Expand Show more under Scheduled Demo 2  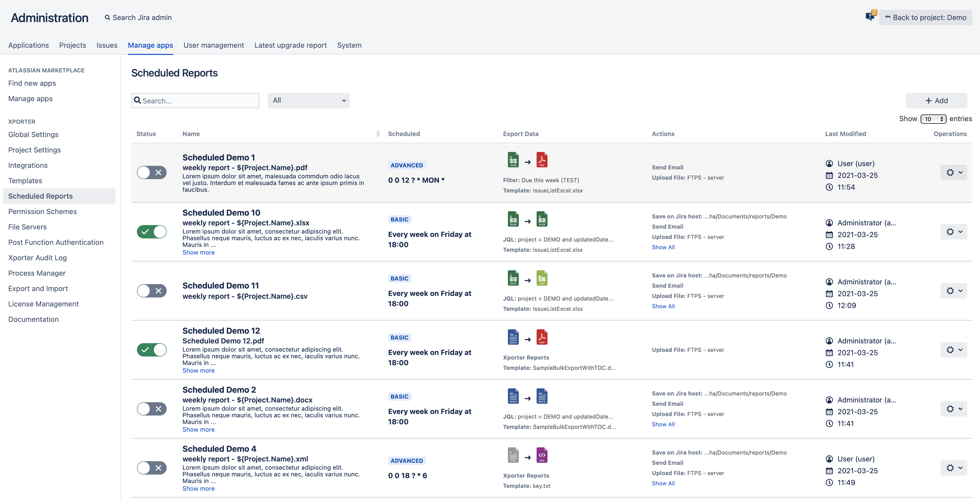pos(198,429)
